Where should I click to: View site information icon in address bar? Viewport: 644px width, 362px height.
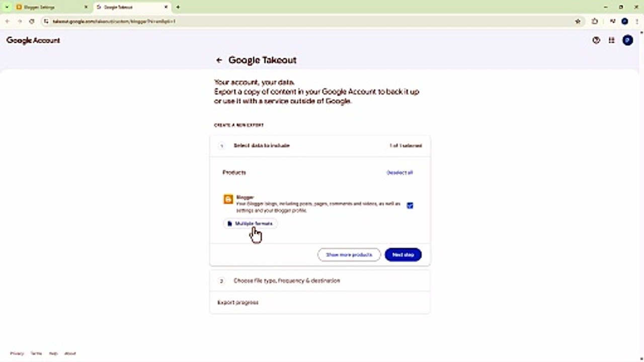point(46,22)
